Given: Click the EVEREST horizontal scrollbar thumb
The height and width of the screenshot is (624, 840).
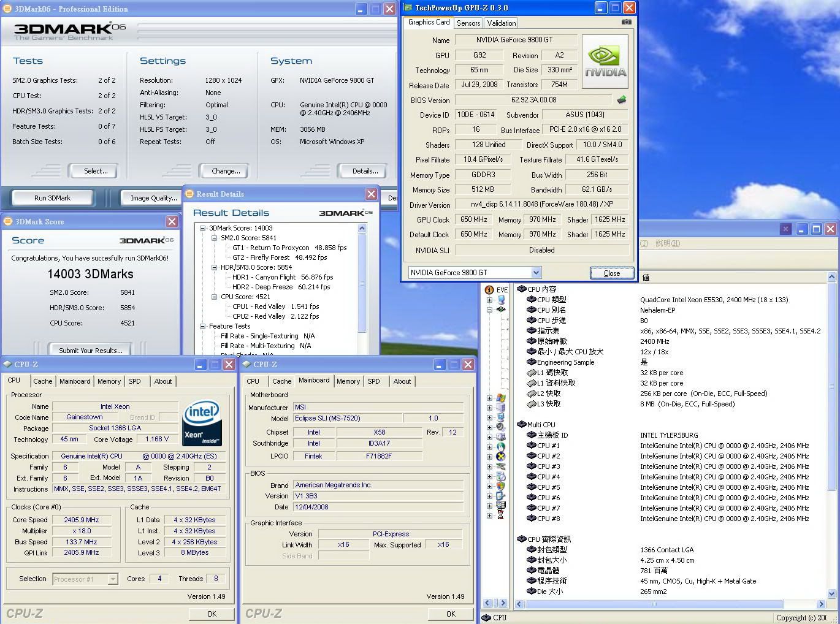Looking at the screenshot, I should click(654, 604).
